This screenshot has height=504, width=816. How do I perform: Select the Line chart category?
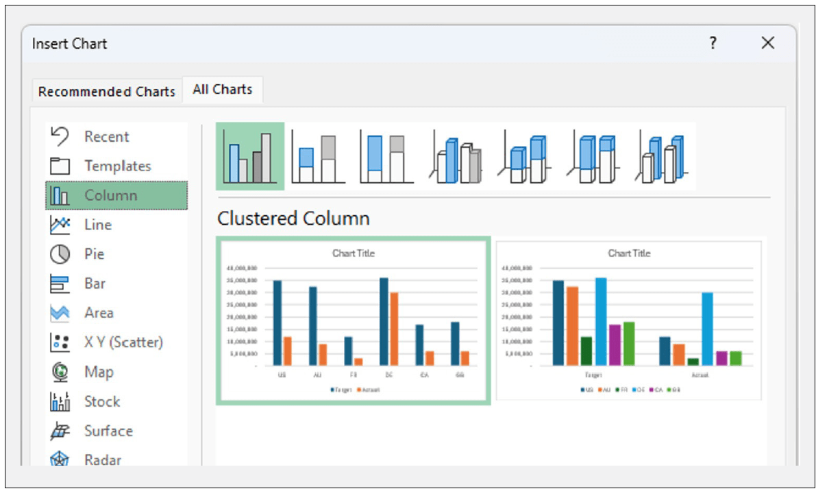pos(97,224)
